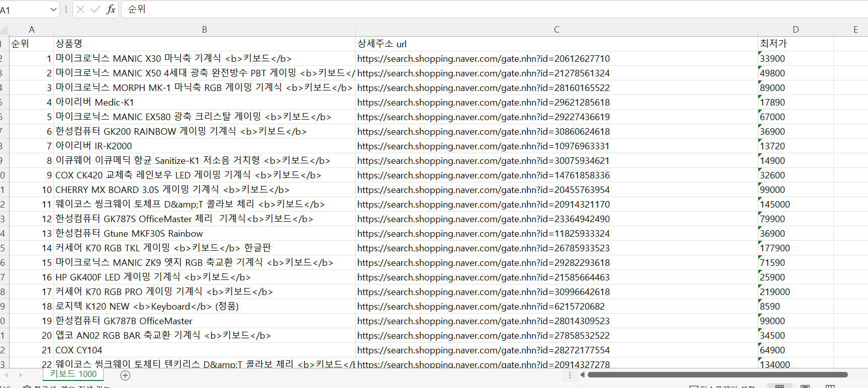Select the URL cell ending id=28272177554

557,350
